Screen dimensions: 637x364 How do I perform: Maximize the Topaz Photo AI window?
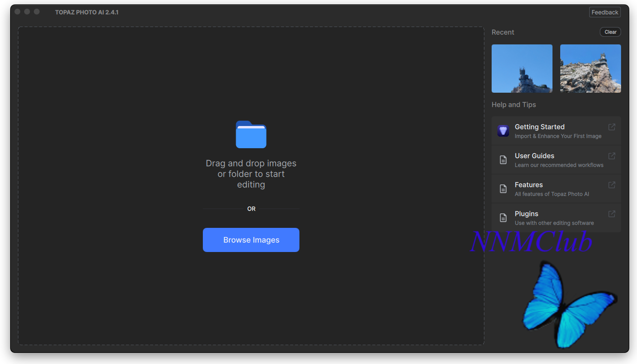[x=37, y=12]
